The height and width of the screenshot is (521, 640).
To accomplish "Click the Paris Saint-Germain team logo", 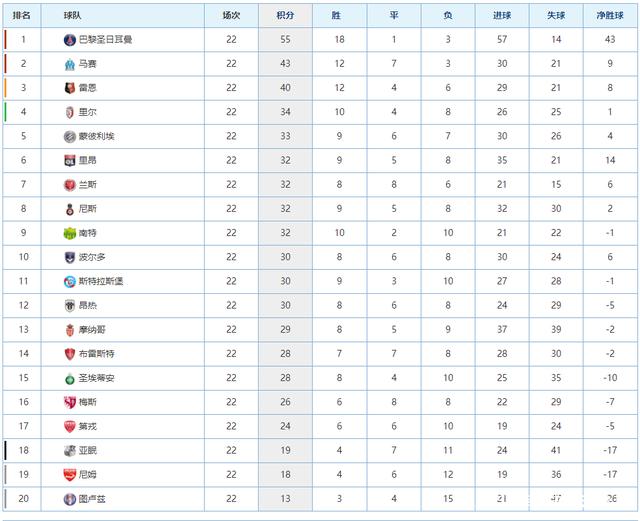I will coord(70,40).
